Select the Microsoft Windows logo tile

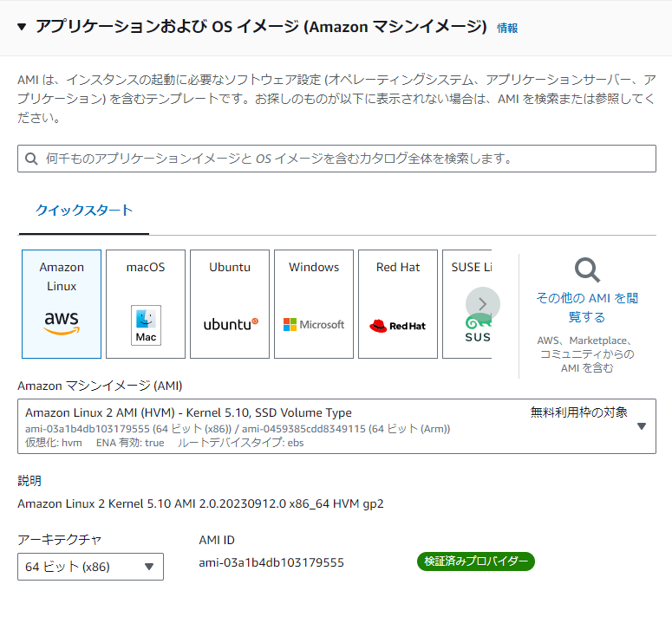314,304
